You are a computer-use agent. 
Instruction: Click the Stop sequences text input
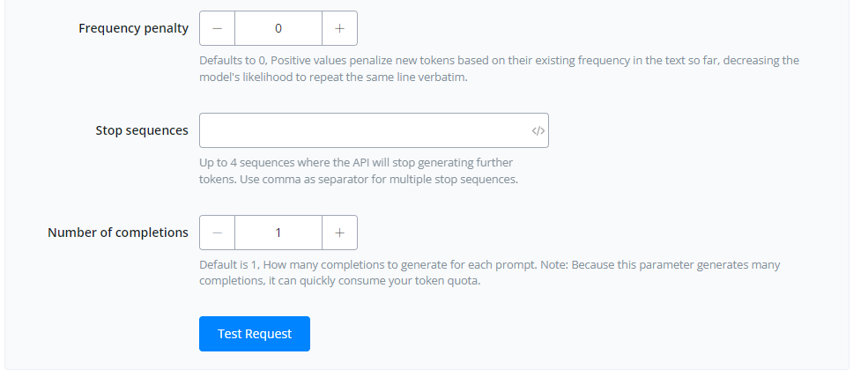click(363, 130)
